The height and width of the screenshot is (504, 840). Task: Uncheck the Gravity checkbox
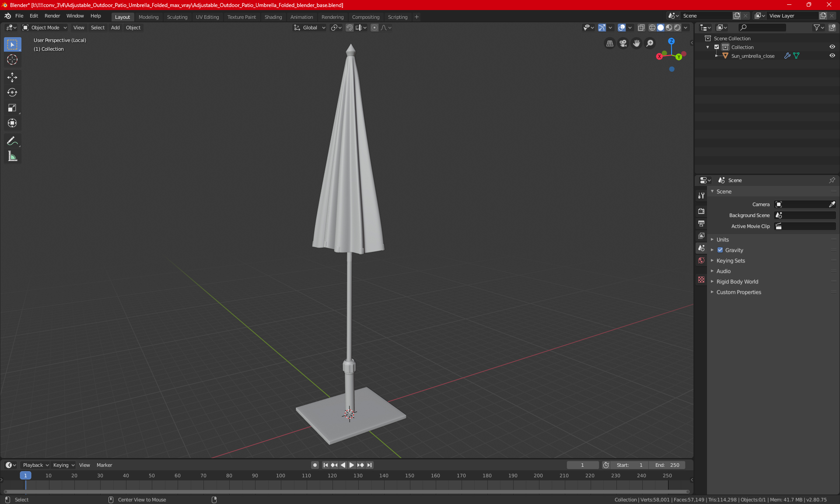point(720,250)
